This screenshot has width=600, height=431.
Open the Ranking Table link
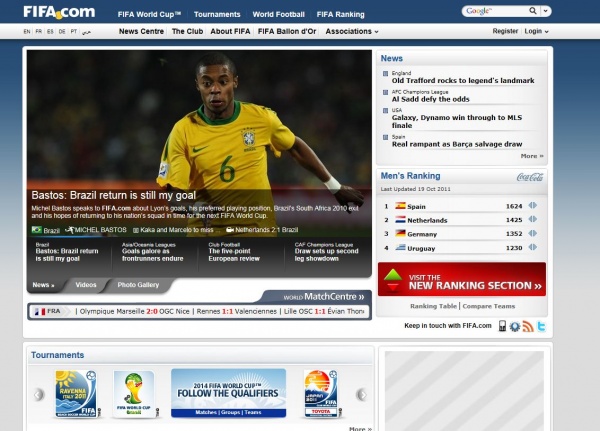[x=434, y=306]
